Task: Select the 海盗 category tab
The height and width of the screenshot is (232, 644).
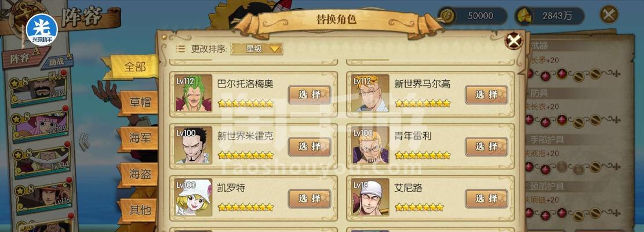Action: pos(139,174)
